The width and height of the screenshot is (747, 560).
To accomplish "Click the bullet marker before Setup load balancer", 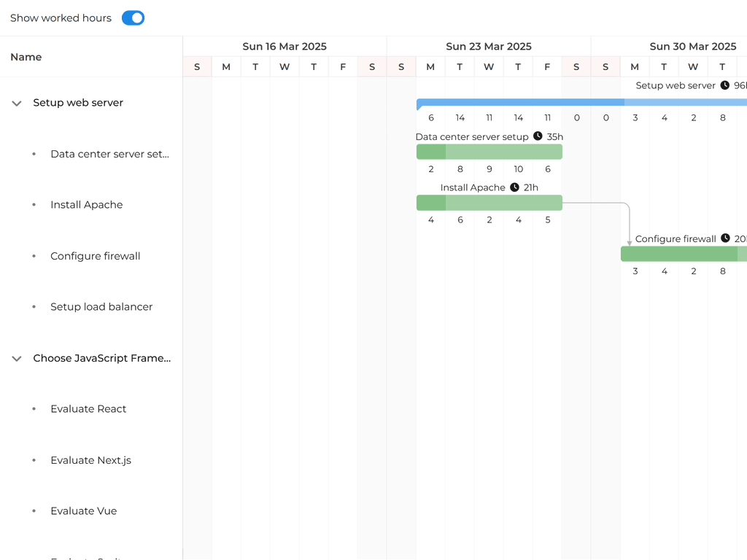I will click(x=33, y=307).
